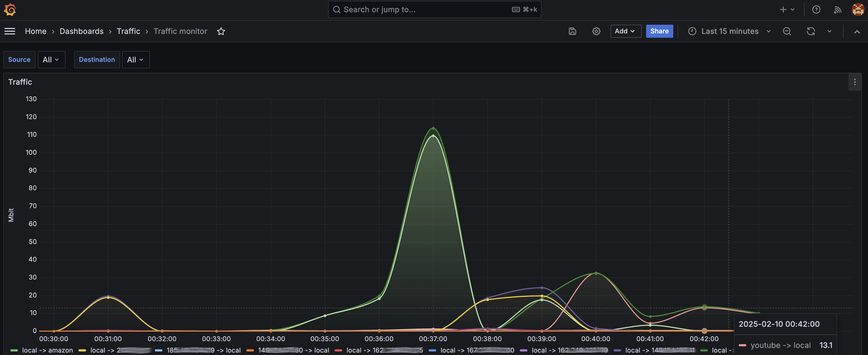Screen dimensions: 868x355
Task: Expand the Destination variable All dropdown
Action: pyautogui.click(x=136, y=60)
